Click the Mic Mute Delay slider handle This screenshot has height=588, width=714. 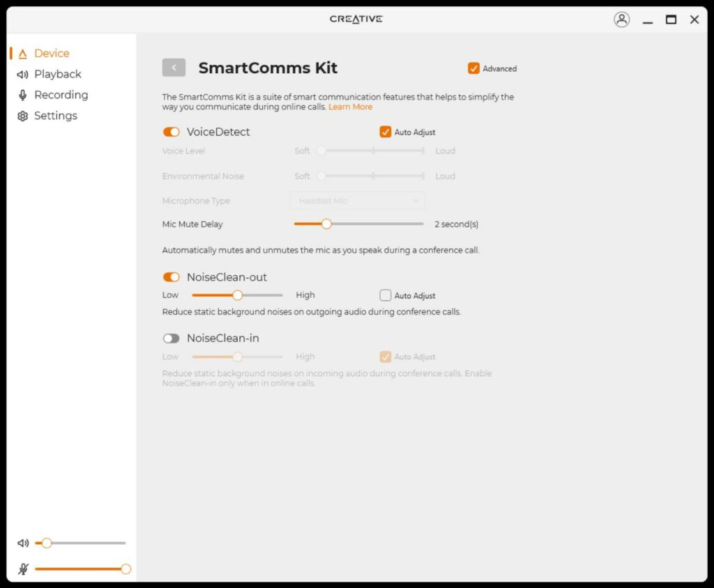(x=326, y=224)
